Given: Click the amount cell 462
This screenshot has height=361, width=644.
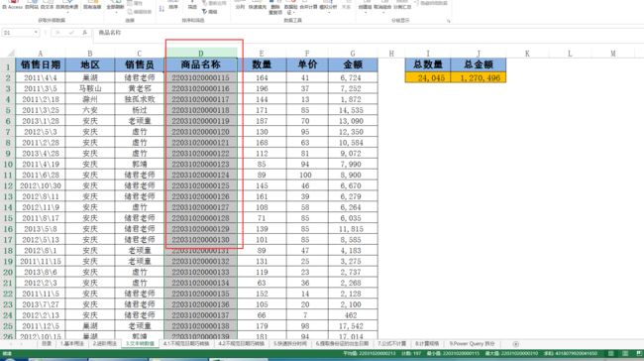Looking at the screenshot, I should 353,315.
